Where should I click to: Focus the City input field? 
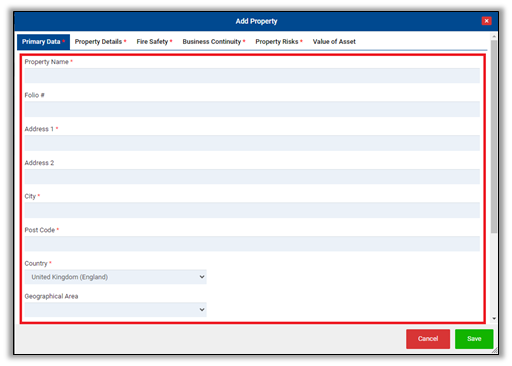click(252, 210)
